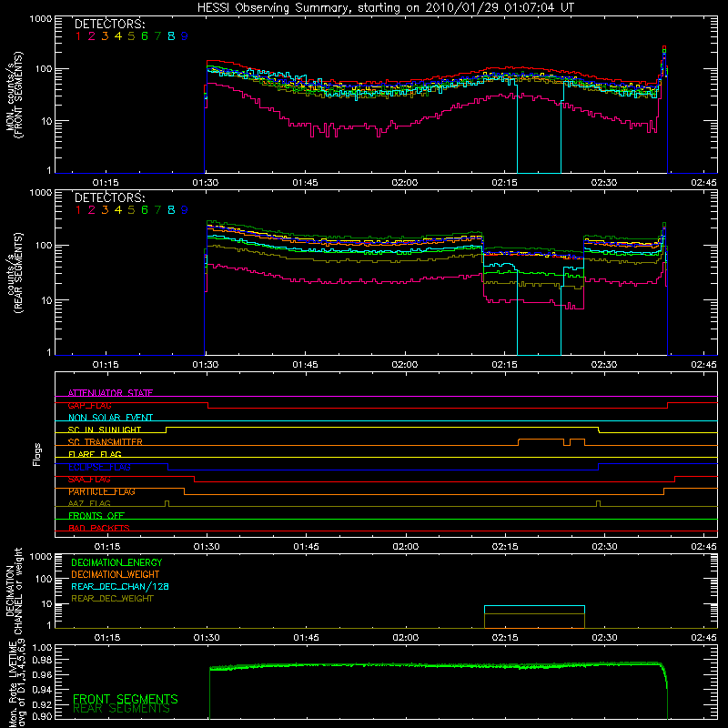The image size is (728, 728).
Task: Click '0.90' livetime axis value
Action: (x=42, y=716)
